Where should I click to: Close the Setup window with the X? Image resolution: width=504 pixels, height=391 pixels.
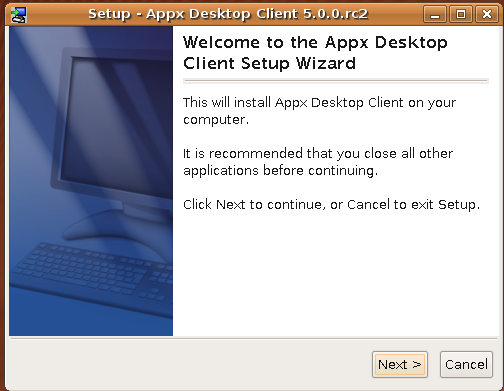[x=487, y=14]
